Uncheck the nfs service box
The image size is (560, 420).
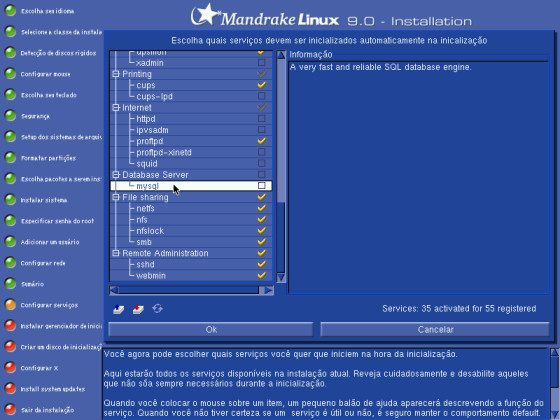tap(261, 219)
